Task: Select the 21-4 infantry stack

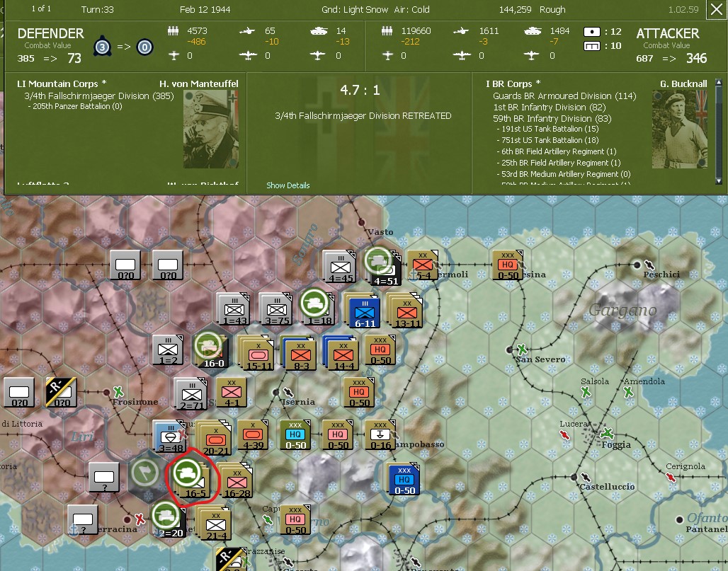Action: click(215, 524)
